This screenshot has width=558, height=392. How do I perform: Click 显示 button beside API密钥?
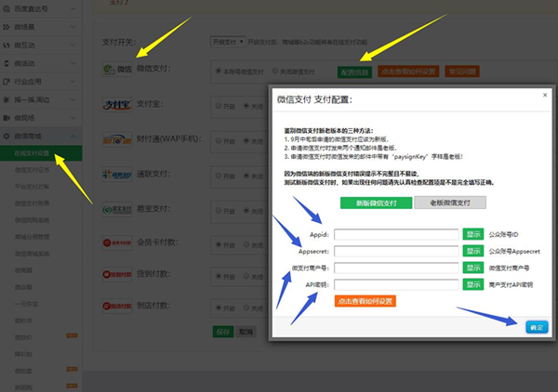coord(473,284)
